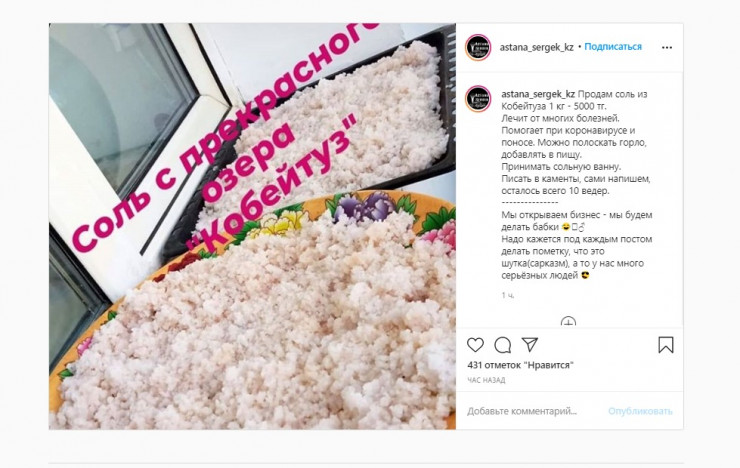The image size is (740, 468).
Task: Click the flowered tray in the photo
Action: tap(255, 311)
